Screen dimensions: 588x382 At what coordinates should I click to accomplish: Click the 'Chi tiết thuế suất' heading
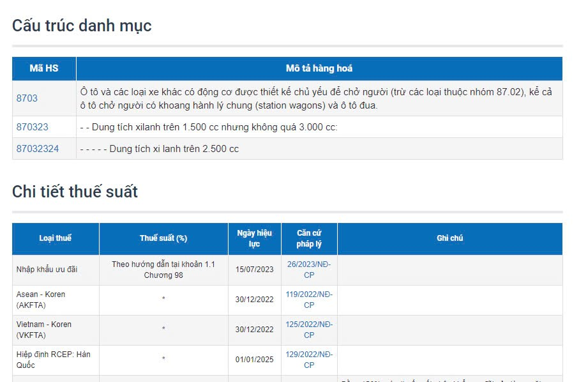click(x=75, y=192)
